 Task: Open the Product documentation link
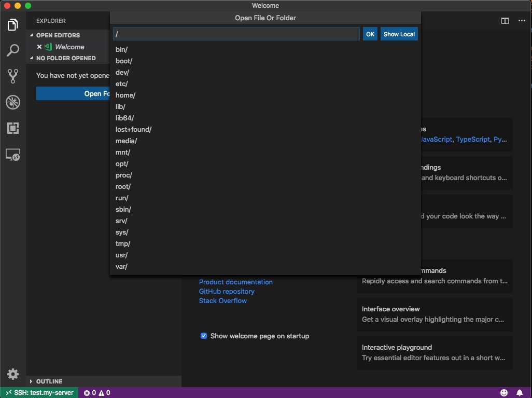pyautogui.click(x=236, y=282)
